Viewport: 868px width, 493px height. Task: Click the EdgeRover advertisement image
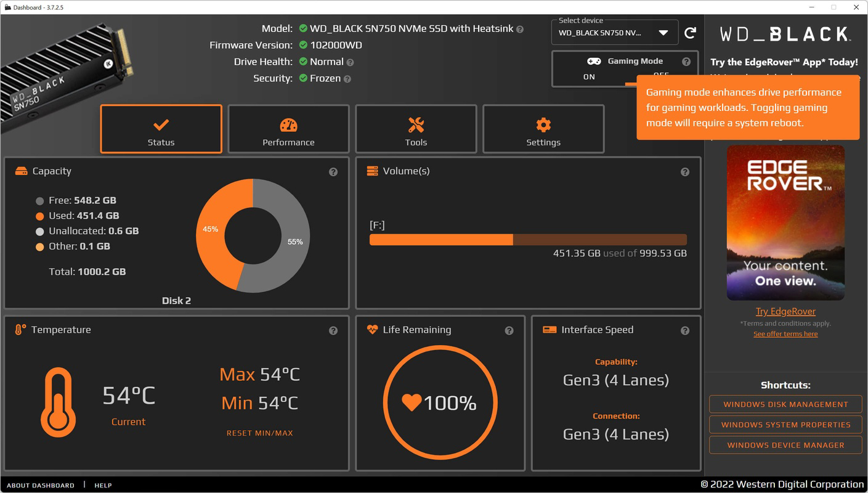click(785, 222)
